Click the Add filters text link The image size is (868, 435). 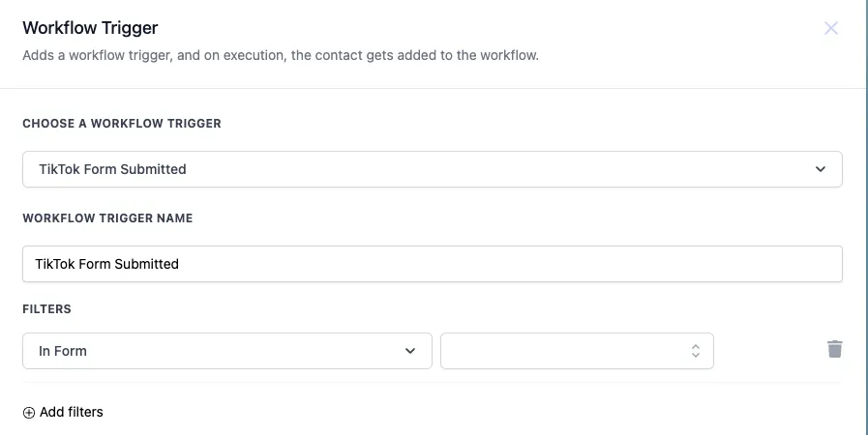pos(72,413)
